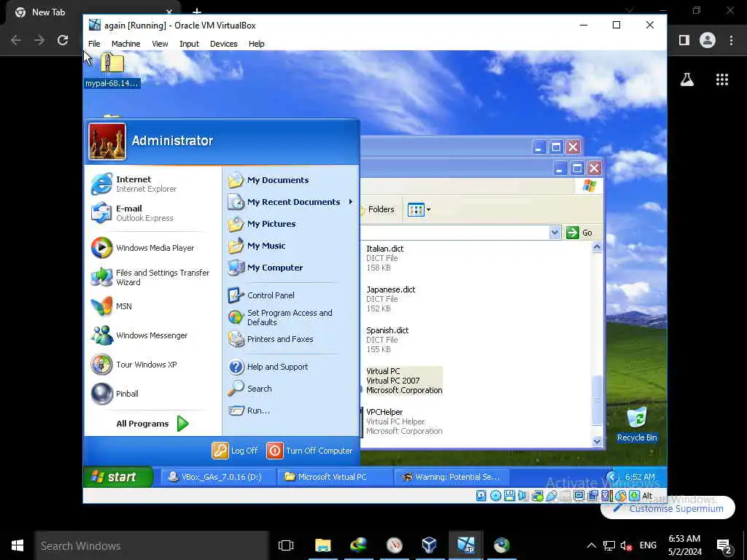
Task: Click the Log Off button
Action: 235,451
